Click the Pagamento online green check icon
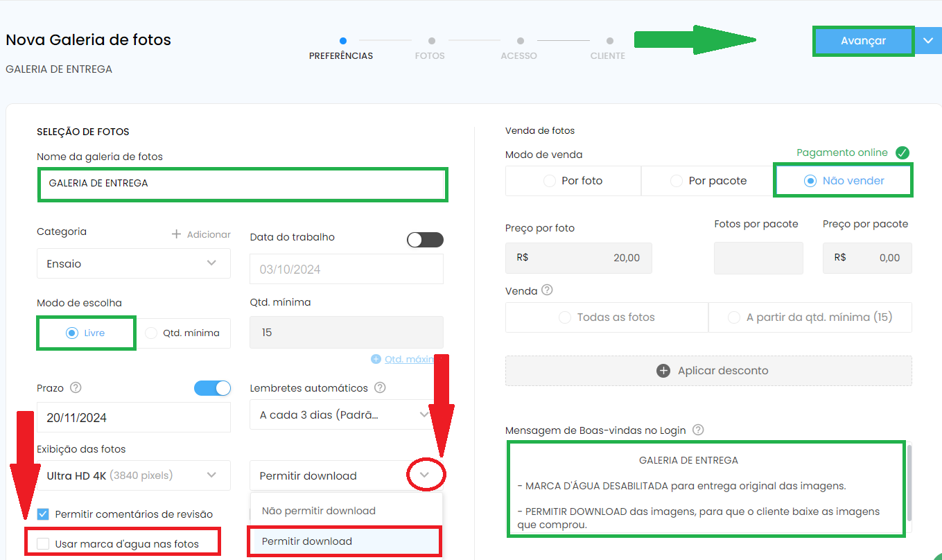 click(902, 152)
